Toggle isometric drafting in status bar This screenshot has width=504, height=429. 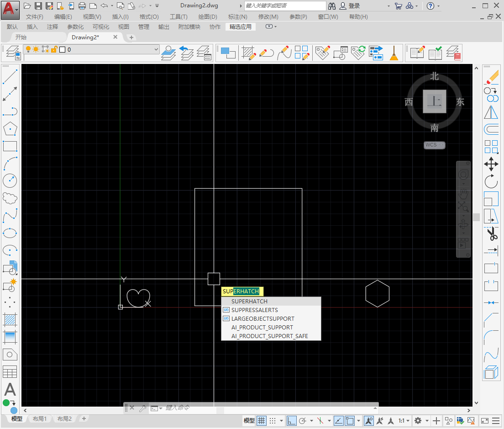tap(320, 421)
